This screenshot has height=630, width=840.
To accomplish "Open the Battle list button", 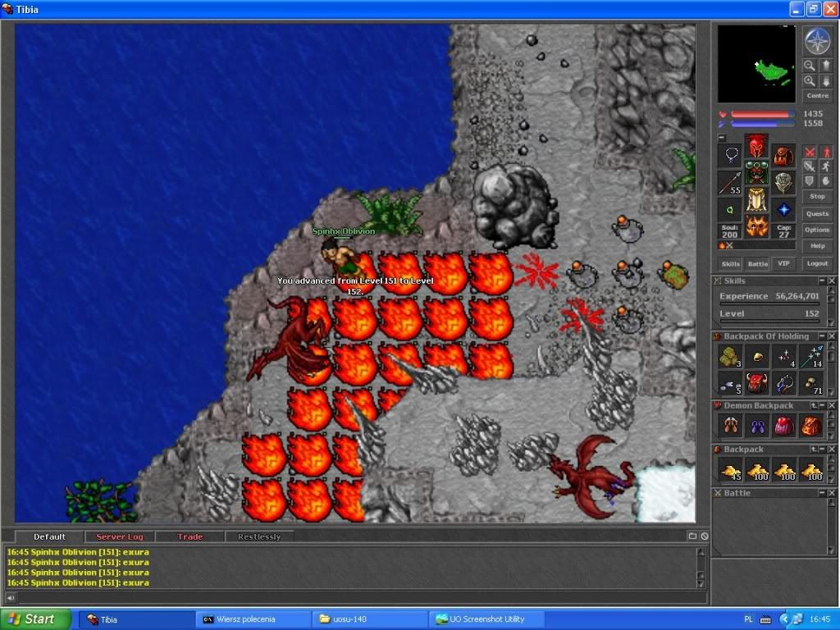I will tap(757, 263).
